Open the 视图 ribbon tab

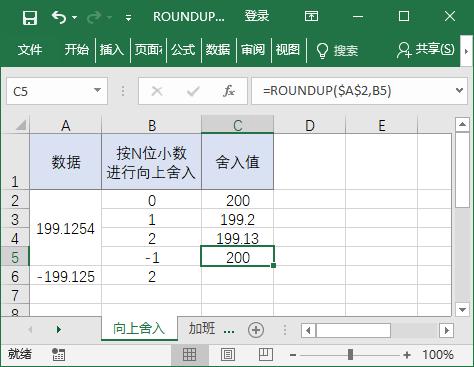tap(288, 50)
